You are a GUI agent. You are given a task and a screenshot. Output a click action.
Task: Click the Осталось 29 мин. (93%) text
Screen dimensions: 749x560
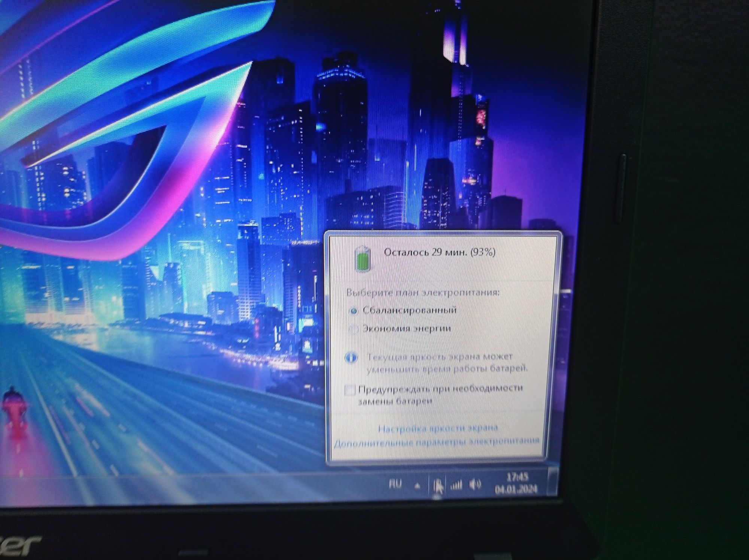tap(440, 252)
